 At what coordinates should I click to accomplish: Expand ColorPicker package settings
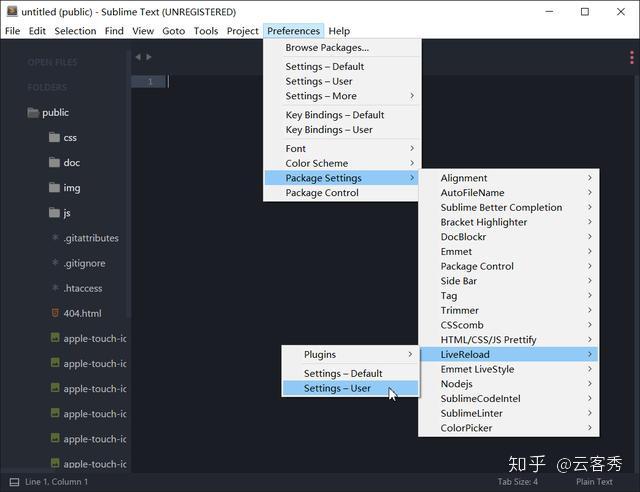pos(509,428)
